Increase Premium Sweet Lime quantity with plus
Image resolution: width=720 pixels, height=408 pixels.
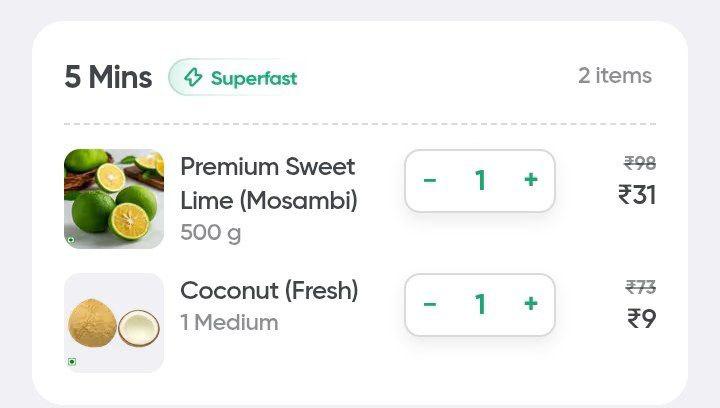pos(531,181)
